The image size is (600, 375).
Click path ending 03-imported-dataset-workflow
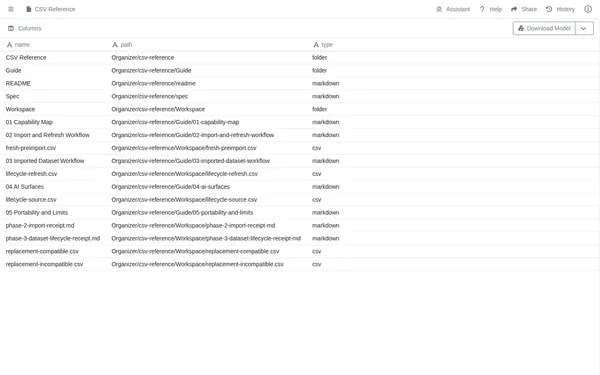191,161
